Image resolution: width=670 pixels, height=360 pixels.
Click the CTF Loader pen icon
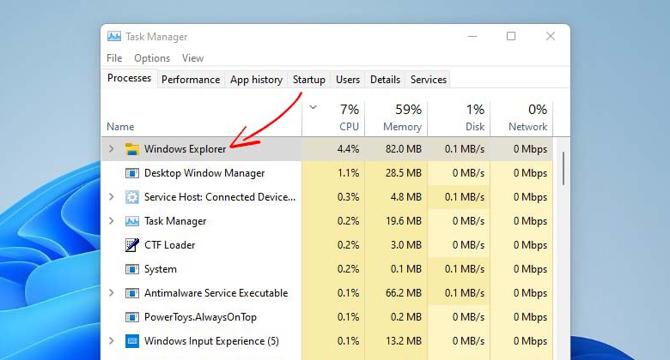tap(132, 245)
